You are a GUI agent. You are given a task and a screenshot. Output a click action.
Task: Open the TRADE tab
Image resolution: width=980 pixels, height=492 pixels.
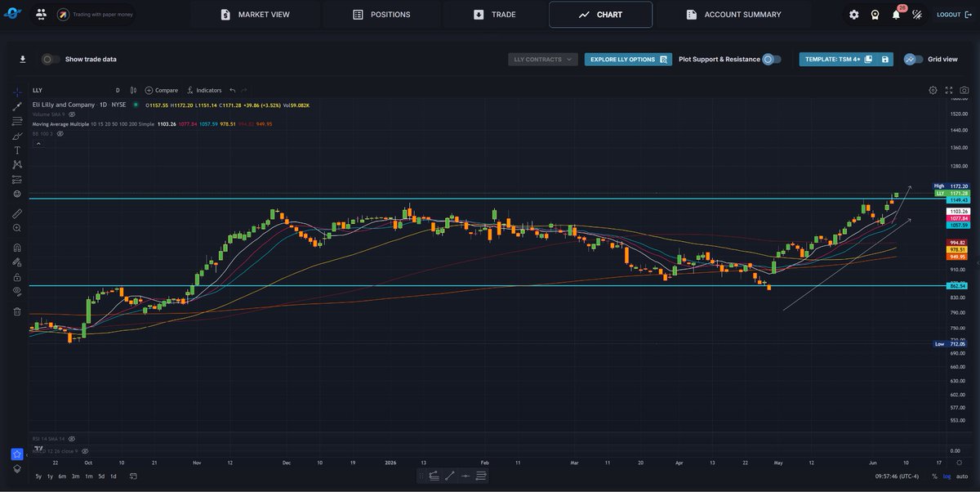pos(493,15)
